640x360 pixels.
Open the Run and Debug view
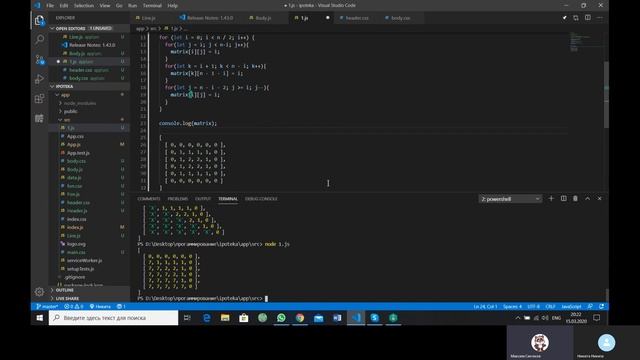40,79
